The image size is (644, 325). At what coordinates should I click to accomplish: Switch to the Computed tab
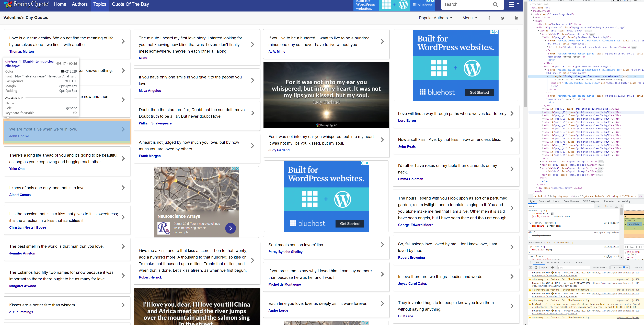pyautogui.click(x=544, y=201)
